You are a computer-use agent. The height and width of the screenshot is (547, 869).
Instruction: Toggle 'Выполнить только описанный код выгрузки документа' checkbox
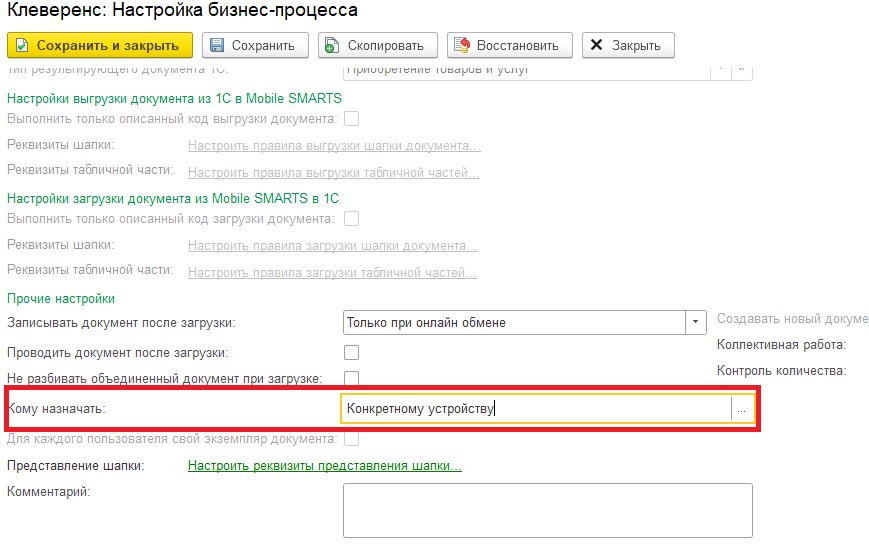pos(351,119)
